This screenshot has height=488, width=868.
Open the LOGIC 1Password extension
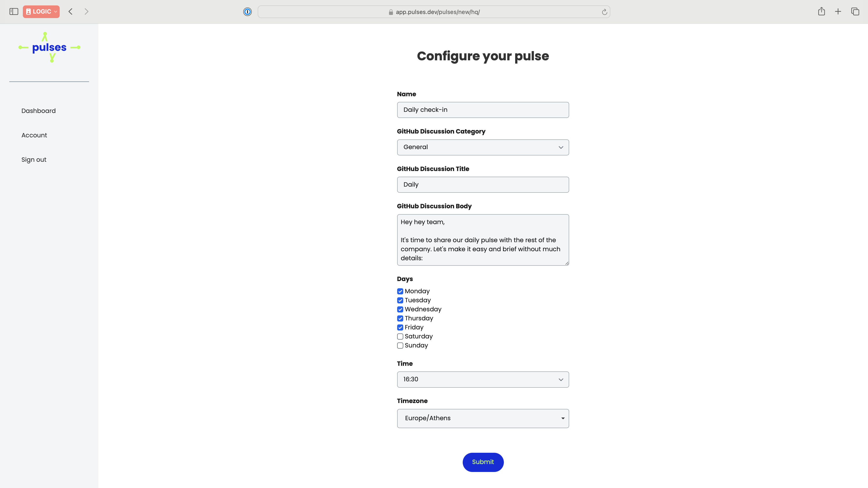tap(41, 11)
